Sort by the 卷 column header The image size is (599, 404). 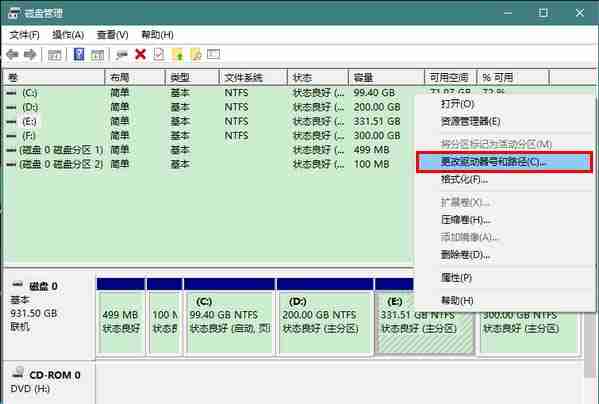[53, 78]
